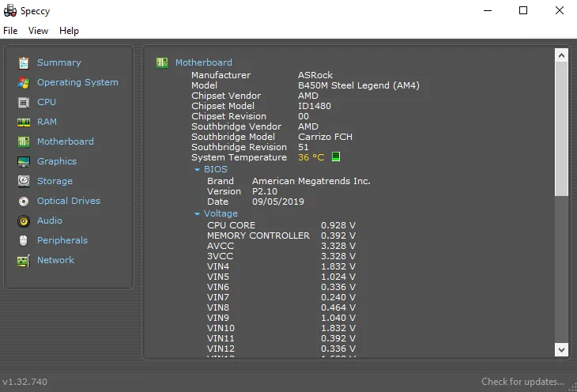Open the View menu
Image resolution: width=577 pixels, height=392 pixels.
point(38,31)
